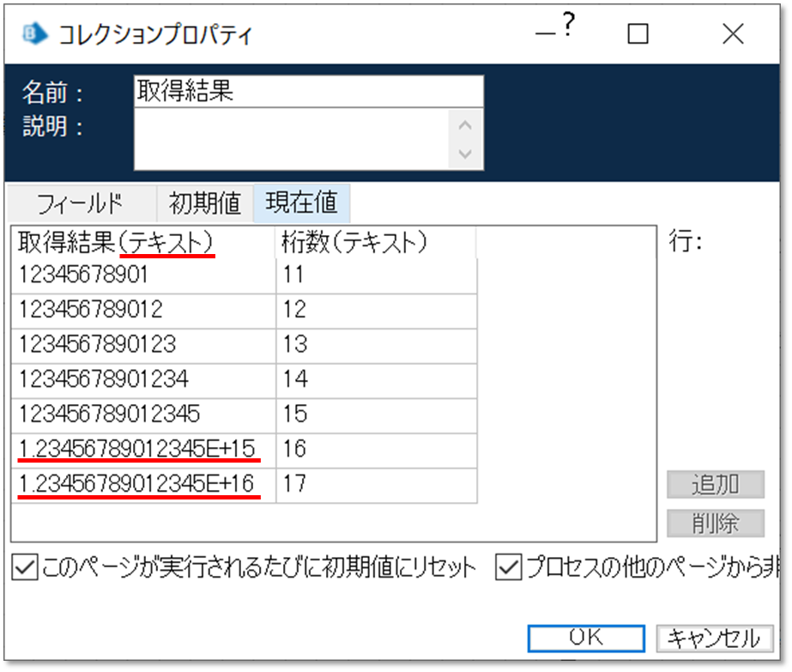Click the 桁数 cell showing 14
This screenshot has width=792, height=672.
point(377,380)
